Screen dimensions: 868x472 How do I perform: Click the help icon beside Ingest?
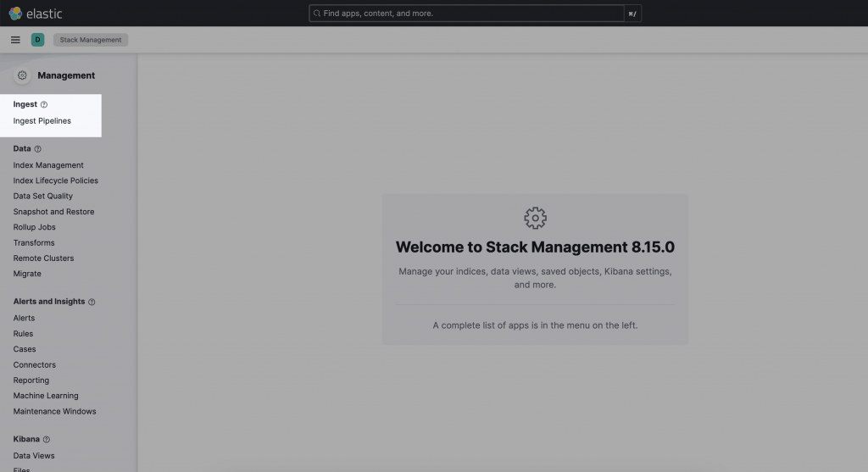[44, 104]
